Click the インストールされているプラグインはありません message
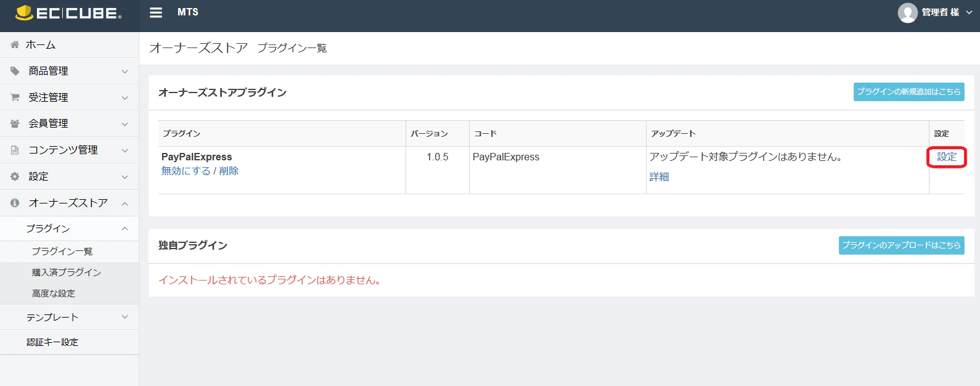The image size is (980, 386). [269, 280]
